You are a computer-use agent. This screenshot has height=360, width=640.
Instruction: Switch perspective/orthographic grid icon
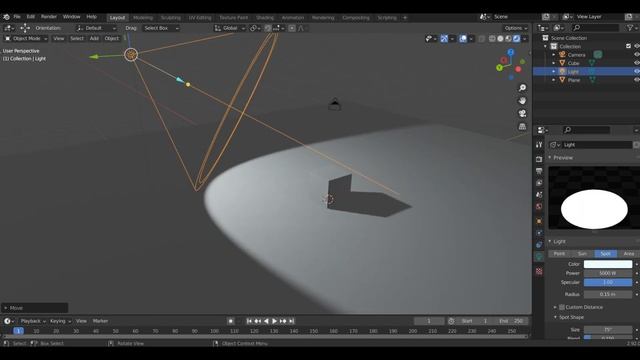coord(522,127)
